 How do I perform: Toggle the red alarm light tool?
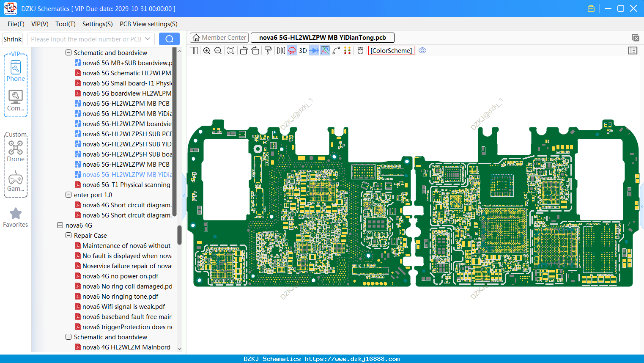point(292,51)
